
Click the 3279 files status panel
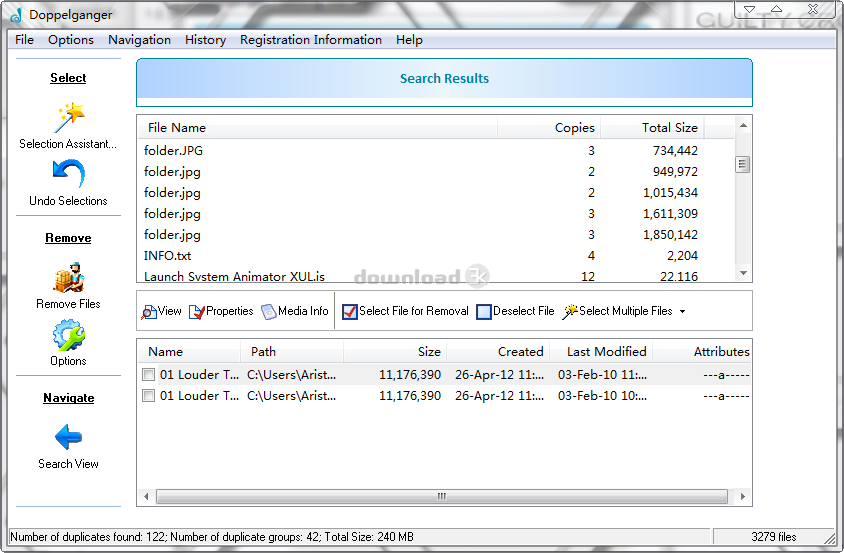[x=773, y=537]
